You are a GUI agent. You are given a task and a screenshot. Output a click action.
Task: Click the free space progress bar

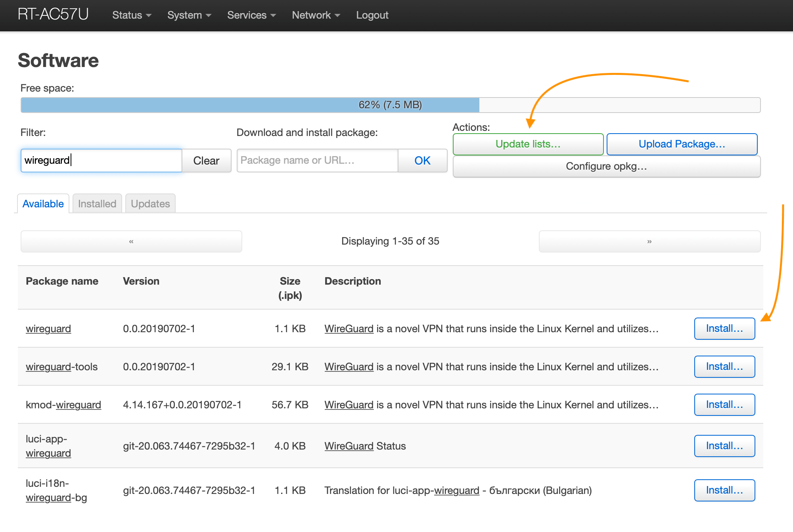coord(391,105)
